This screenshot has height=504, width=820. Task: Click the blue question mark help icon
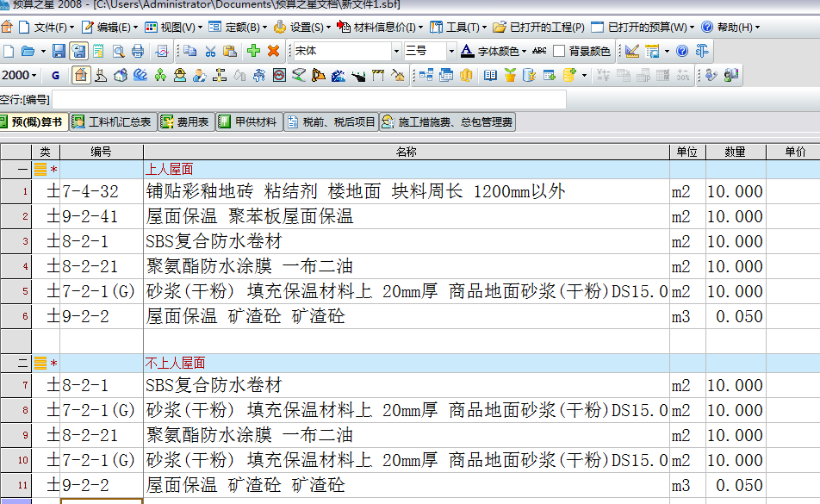(x=682, y=51)
